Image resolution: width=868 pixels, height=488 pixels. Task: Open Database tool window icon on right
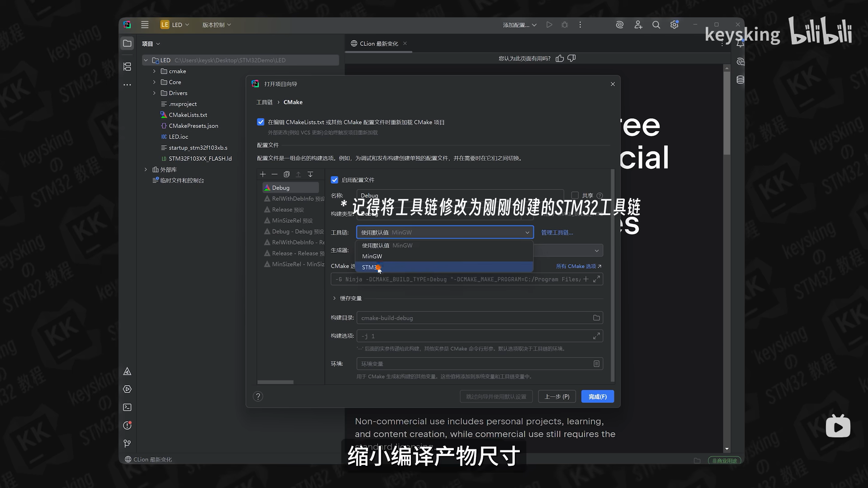pos(740,80)
